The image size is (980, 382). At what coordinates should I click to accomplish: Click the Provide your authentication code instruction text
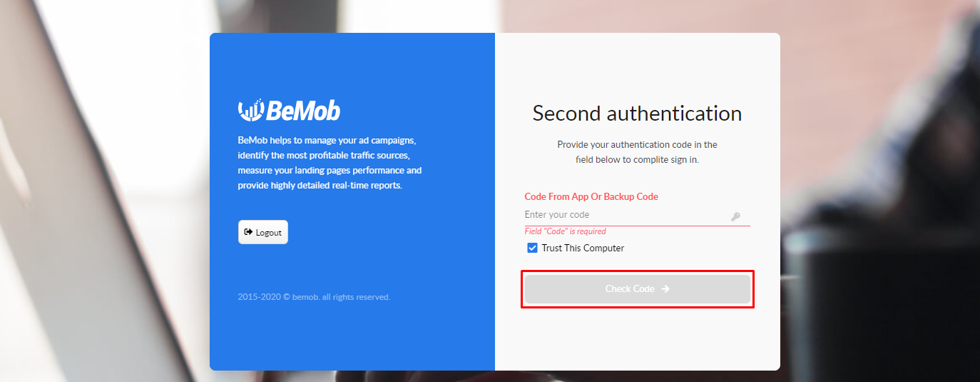(637, 144)
